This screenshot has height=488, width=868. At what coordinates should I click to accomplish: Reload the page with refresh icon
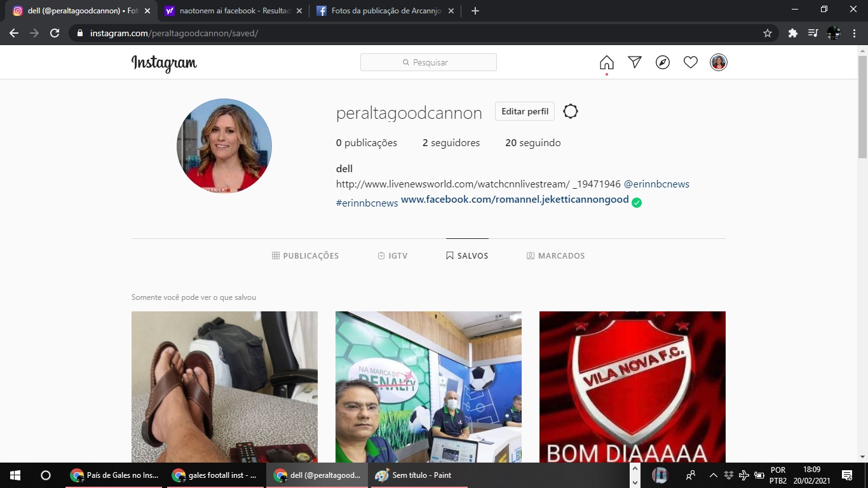[x=55, y=33]
